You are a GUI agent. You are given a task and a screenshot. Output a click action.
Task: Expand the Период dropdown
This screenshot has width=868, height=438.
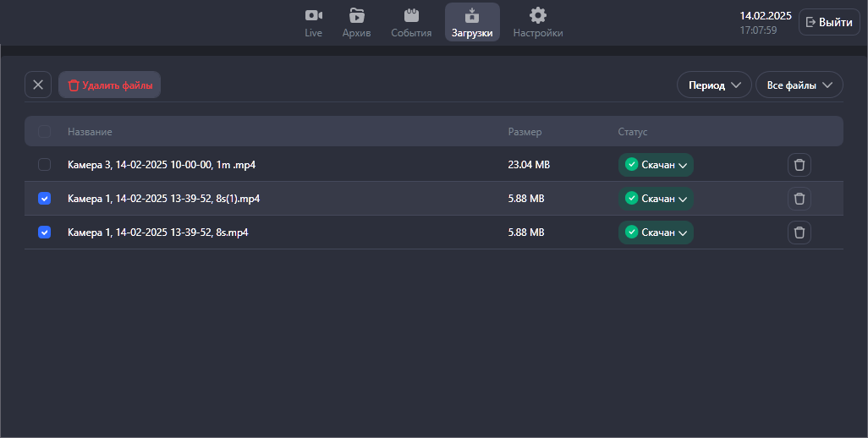tap(714, 85)
